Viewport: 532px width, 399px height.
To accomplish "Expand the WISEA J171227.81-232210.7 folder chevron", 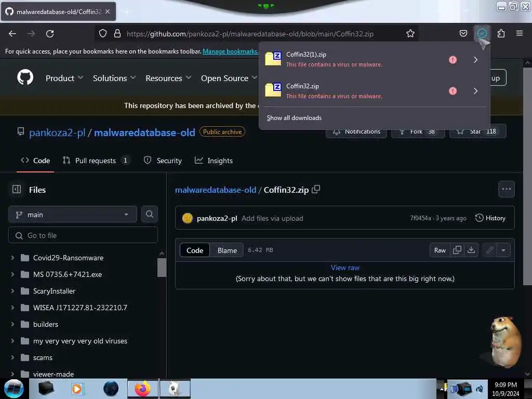I will 12,308.
